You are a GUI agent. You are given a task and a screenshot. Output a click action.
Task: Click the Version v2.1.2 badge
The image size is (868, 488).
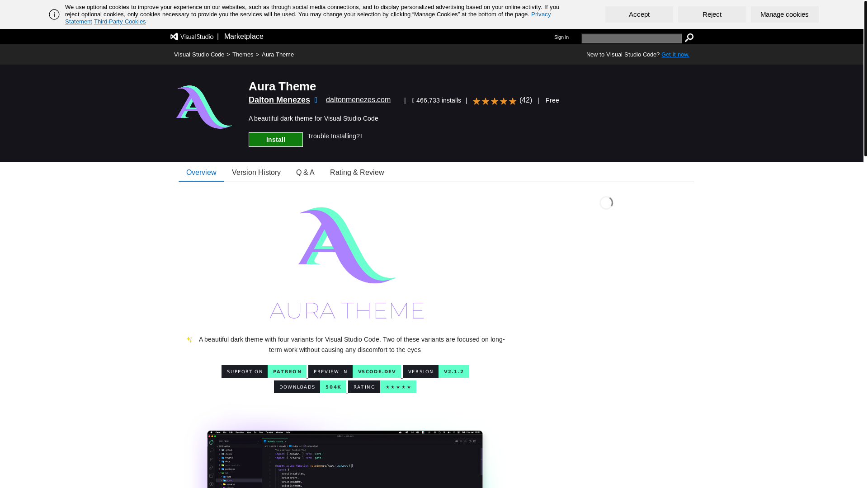click(x=436, y=371)
